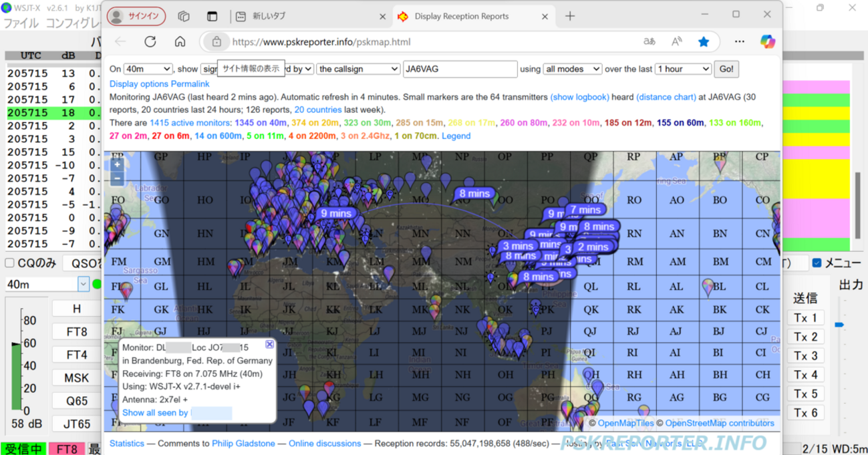Open the Display options link
868x455 pixels.
(138, 84)
